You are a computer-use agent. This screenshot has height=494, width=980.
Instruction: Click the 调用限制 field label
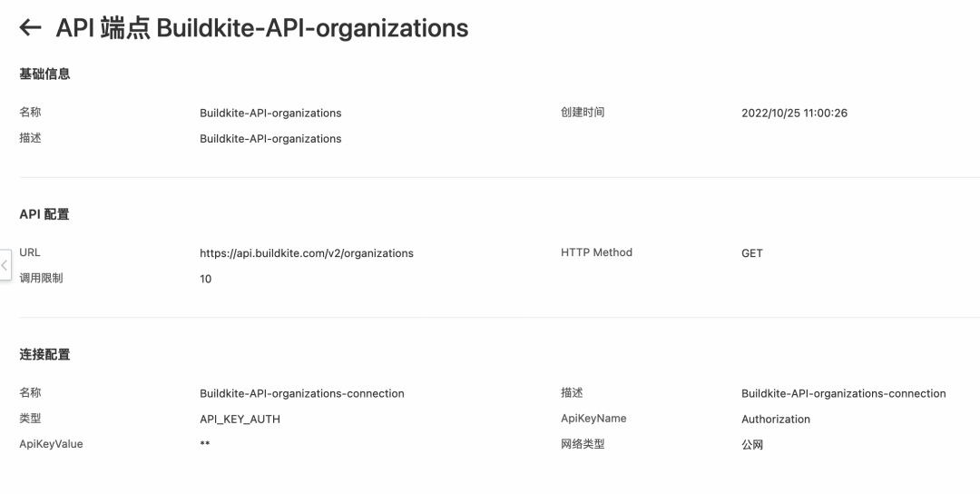[42, 278]
